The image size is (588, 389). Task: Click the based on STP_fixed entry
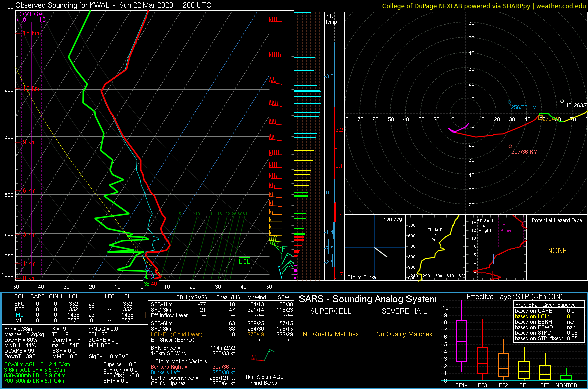(x=546, y=338)
